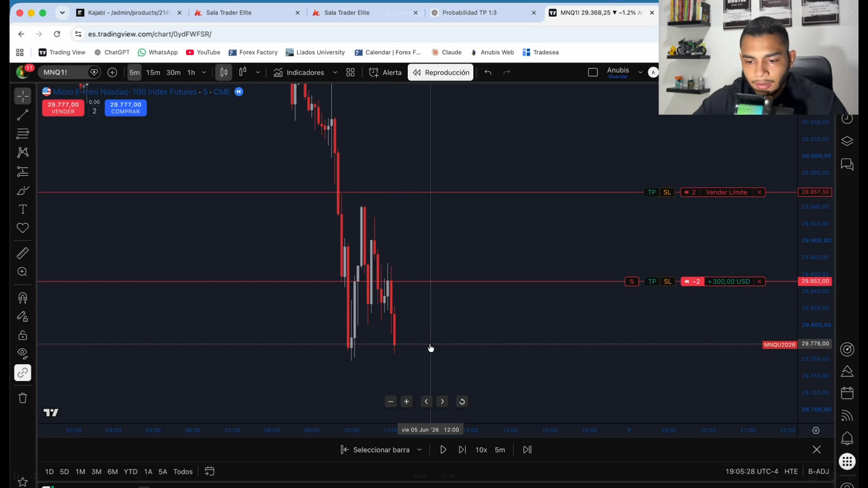The image size is (868, 488).
Task: Open the Fibonacci retracement tools
Action: (x=23, y=133)
